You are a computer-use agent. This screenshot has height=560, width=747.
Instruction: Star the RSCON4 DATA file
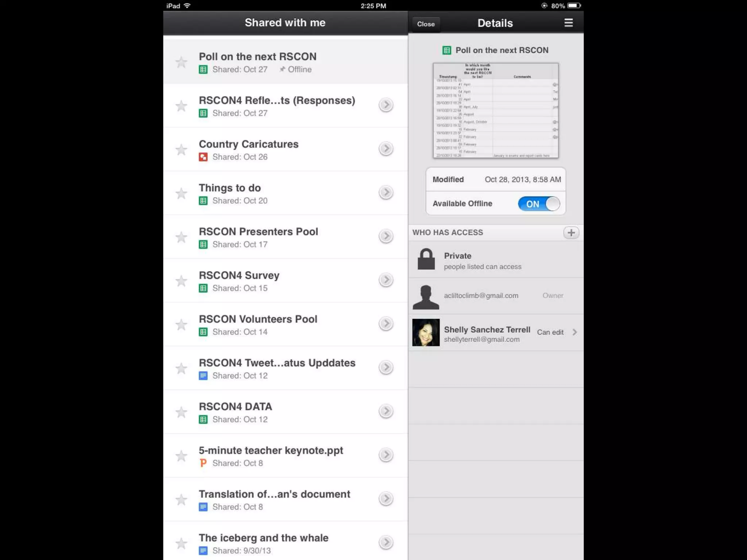(x=181, y=412)
